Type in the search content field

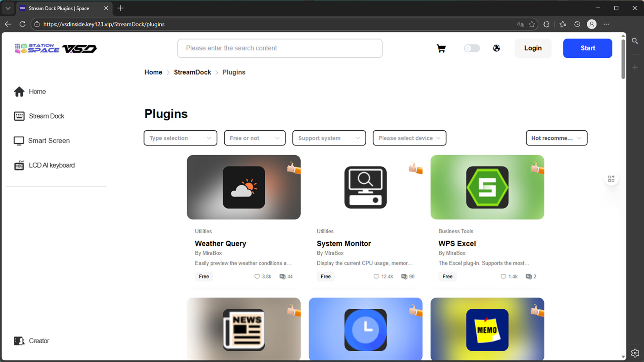click(x=280, y=48)
